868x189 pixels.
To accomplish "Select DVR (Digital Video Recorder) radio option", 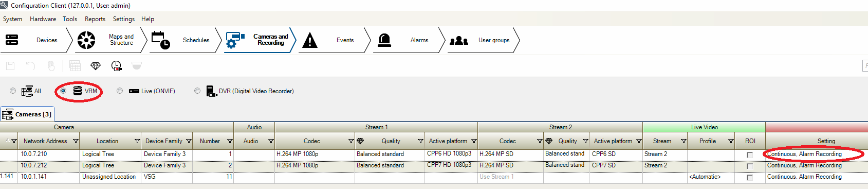I will coord(197,91).
